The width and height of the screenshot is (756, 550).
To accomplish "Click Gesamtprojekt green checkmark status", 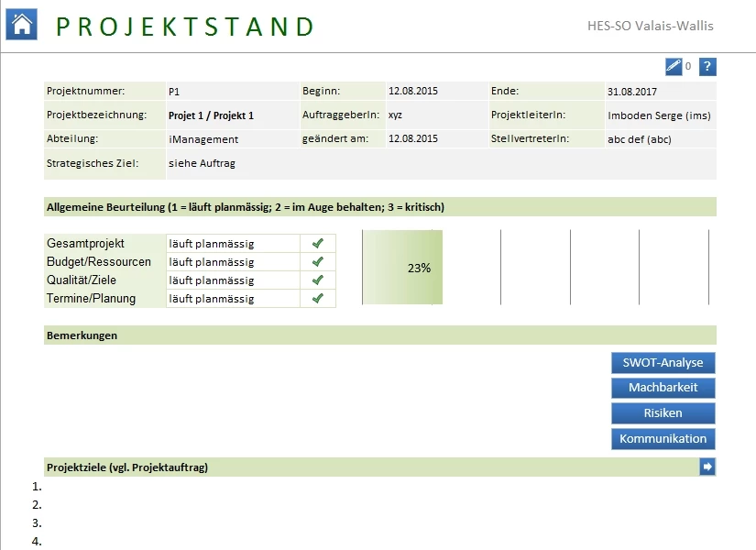I will pos(318,244).
